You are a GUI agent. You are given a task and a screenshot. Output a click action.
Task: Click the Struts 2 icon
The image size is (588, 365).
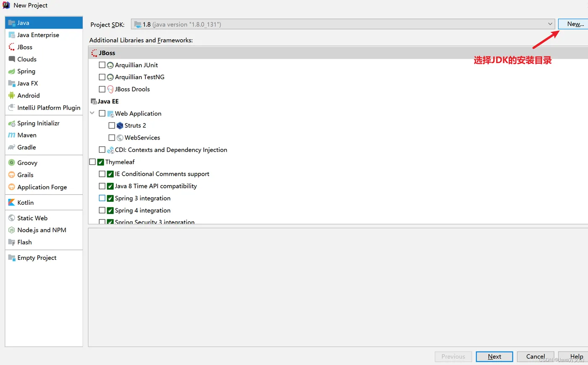pyautogui.click(x=120, y=125)
